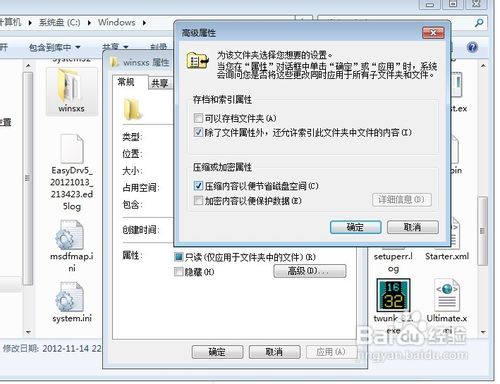This screenshot has height=384, width=500.
Task: Select the msdfmap.ini file icon
Action: [69, 235]
